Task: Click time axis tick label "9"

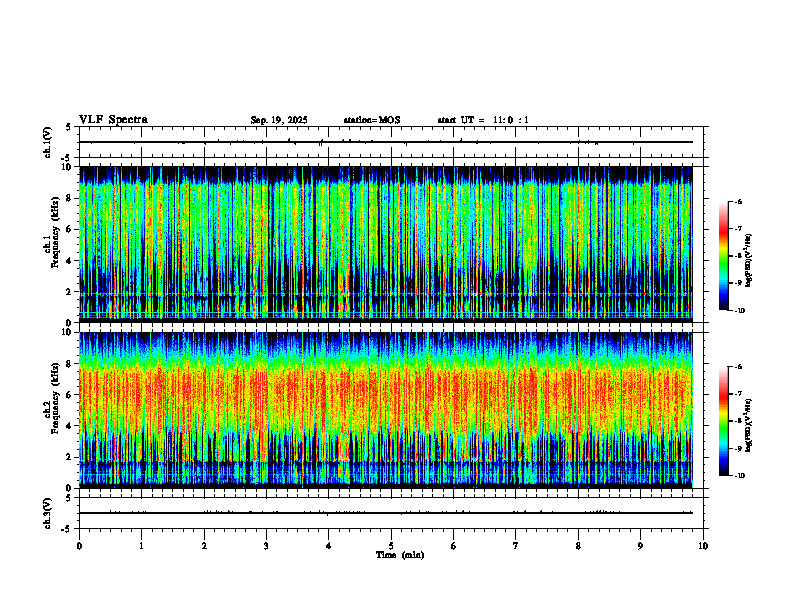Action: coord(640,546)
